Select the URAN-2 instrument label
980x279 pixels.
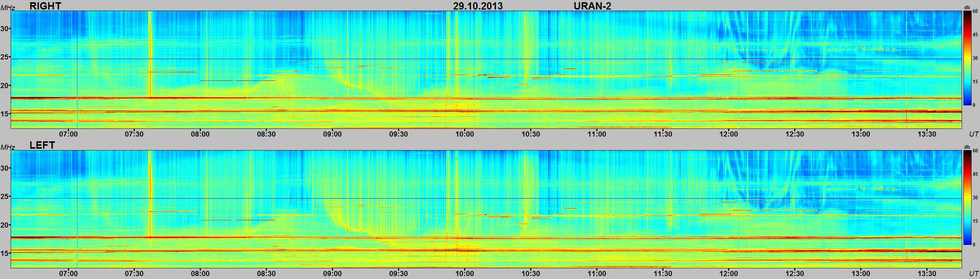592,6
